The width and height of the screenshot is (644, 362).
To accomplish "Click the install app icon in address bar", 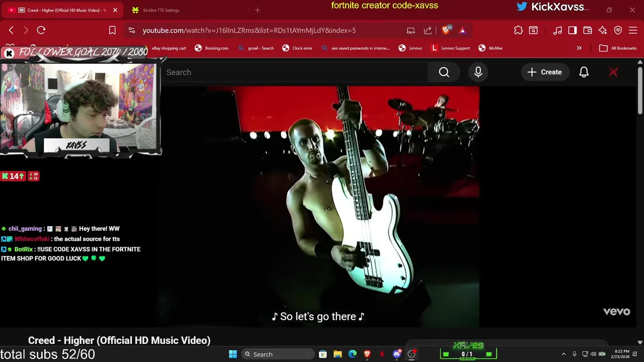I will 411,30.
